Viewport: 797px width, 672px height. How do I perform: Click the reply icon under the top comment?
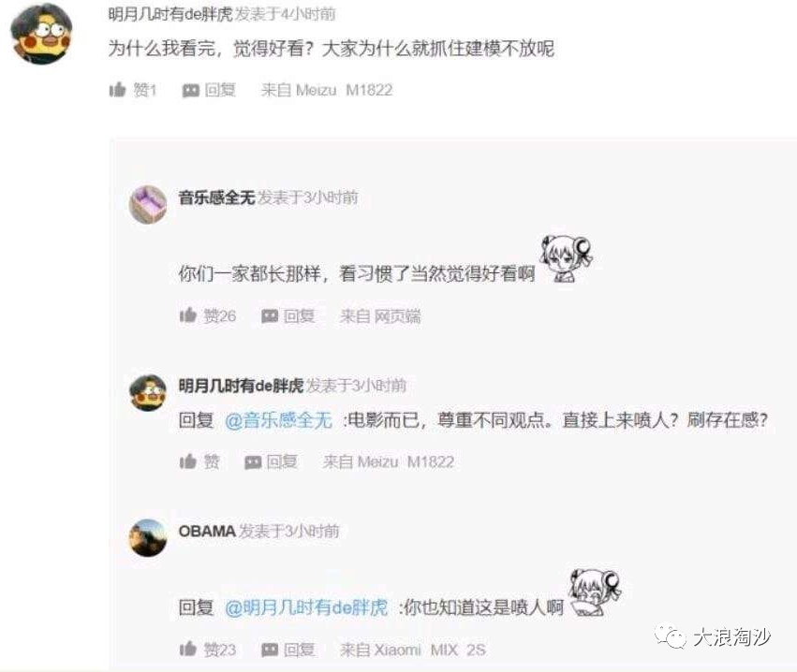point(191,91)
